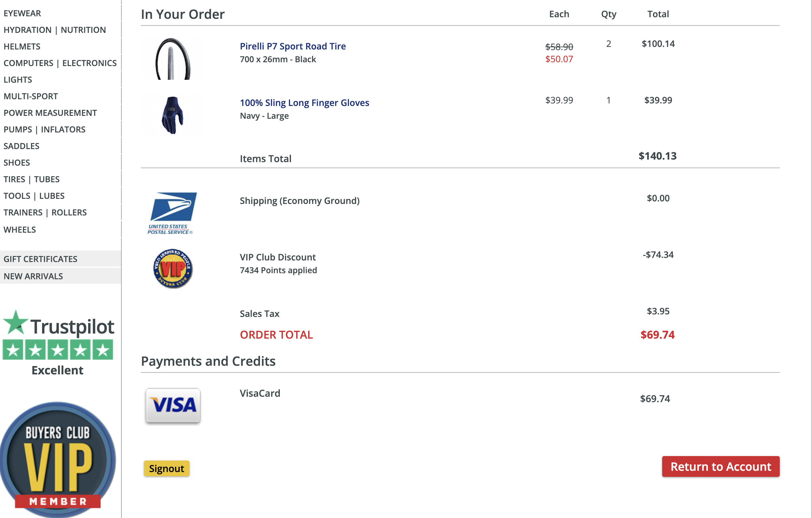Click the USPS shipping logo icon
This screenshot has width=812, height=518.
click(x=172, y=213)
